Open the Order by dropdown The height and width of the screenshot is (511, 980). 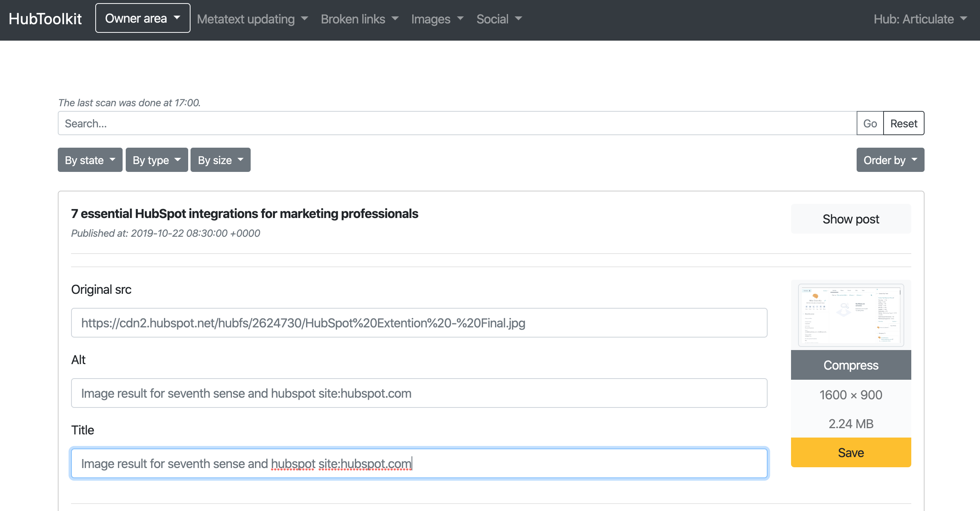coord(889,160)
